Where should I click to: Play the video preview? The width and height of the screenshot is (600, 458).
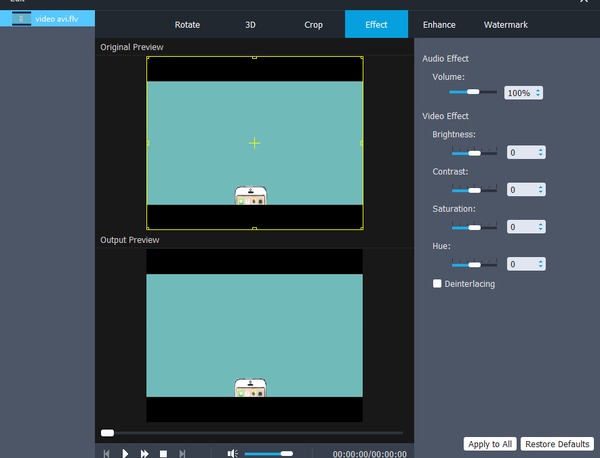[x=125, y=453]
